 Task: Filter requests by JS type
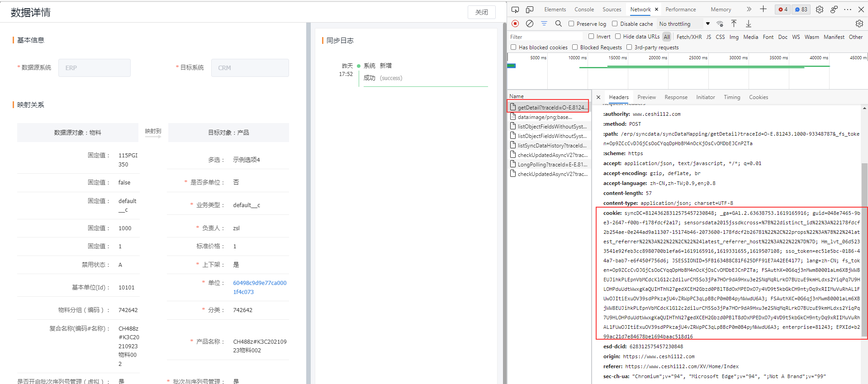pyautogui.click(x=709, y=37)
